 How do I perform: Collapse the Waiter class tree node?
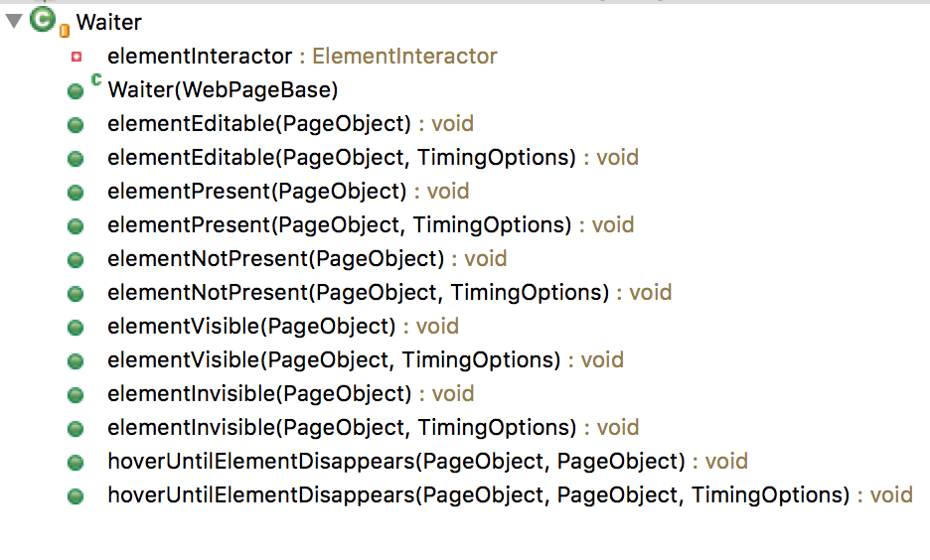click(13, 21)
